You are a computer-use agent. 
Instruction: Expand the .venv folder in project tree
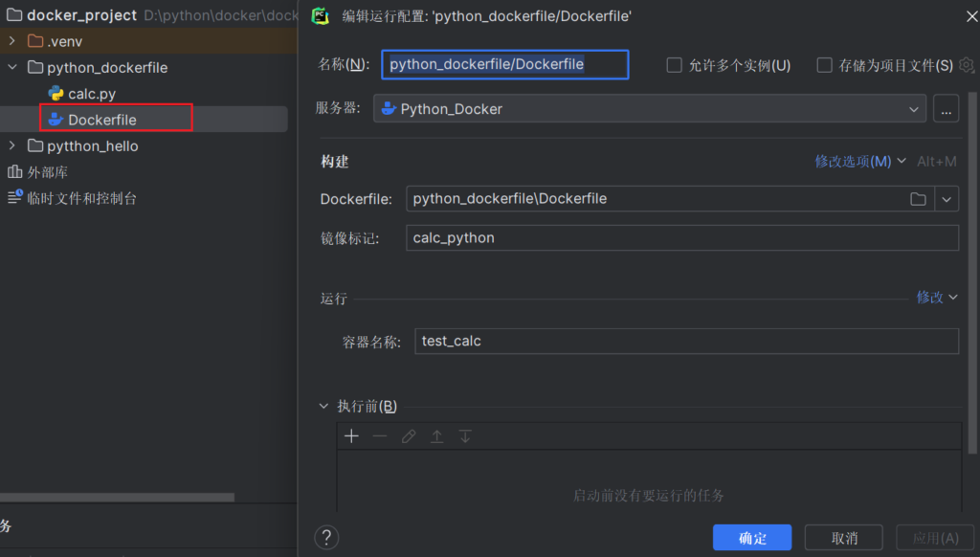12,41
